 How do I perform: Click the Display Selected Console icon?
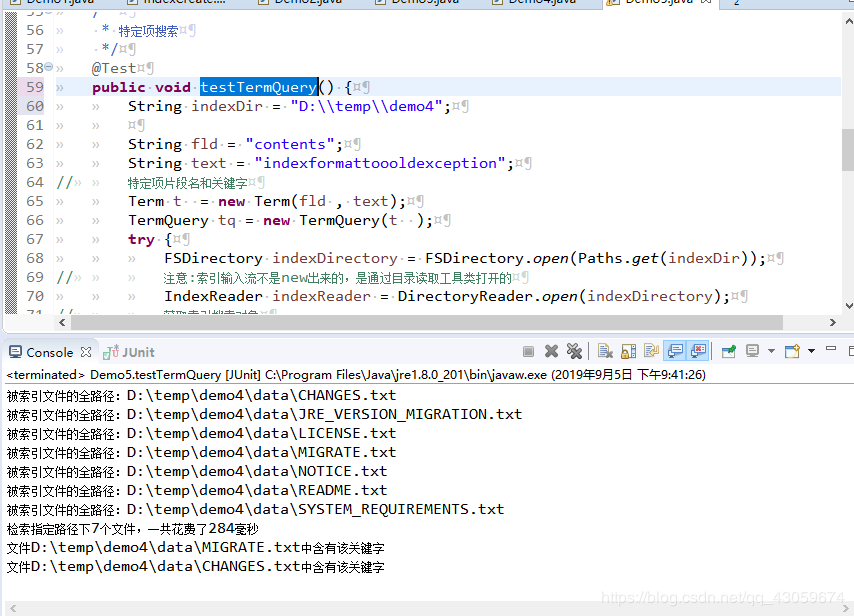coord(753,351)
